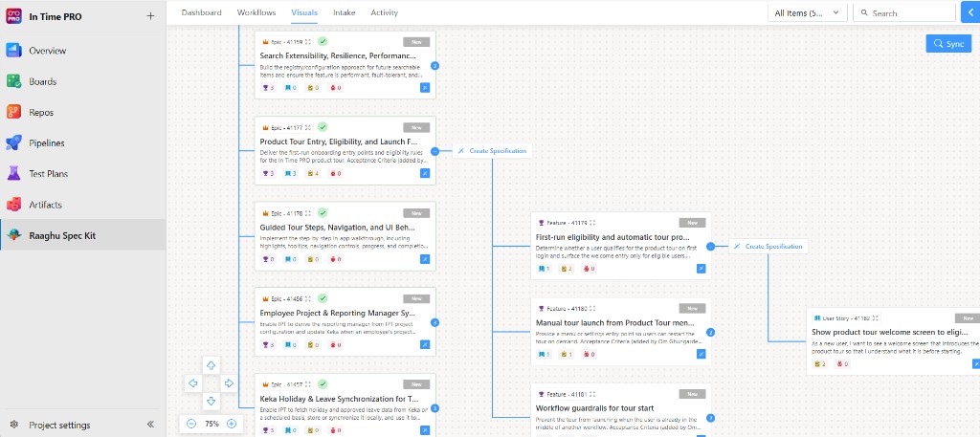980x437 pixels.
Task: Click the 75% zoom level label
Action: [x=212, y=424]
